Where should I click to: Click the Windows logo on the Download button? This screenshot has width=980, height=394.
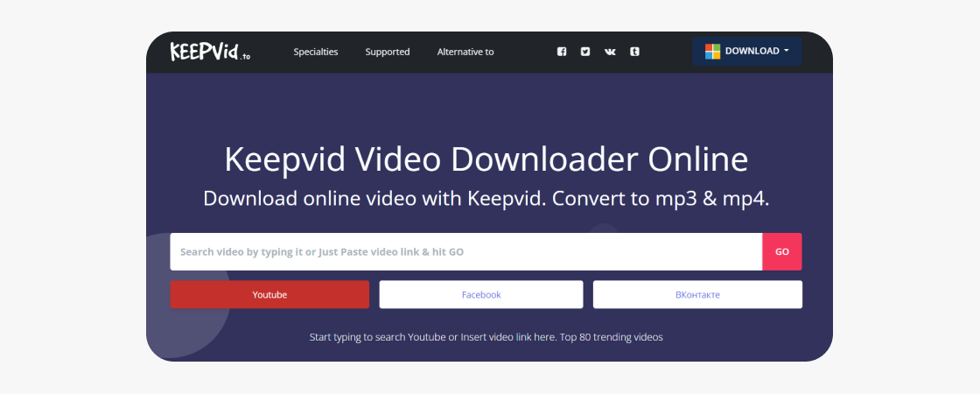click(712, 52)
